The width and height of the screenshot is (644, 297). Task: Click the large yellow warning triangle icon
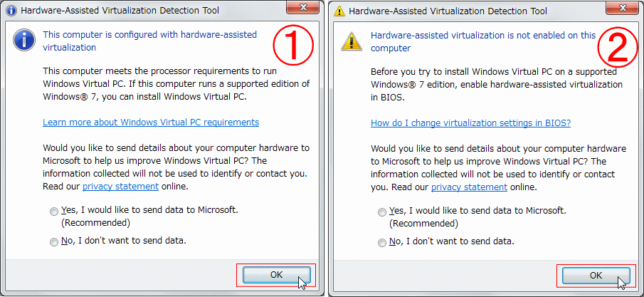click(352, 41)
